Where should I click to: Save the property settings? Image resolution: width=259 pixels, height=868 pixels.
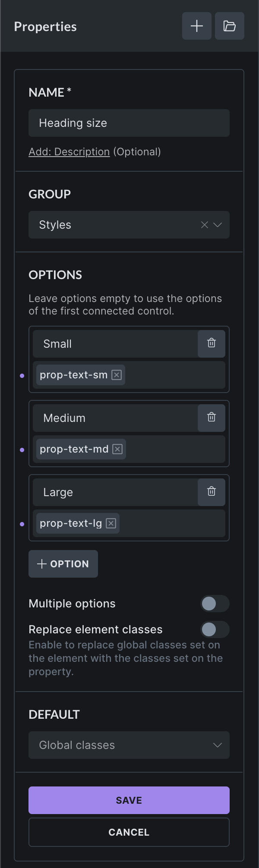(129, 800)
